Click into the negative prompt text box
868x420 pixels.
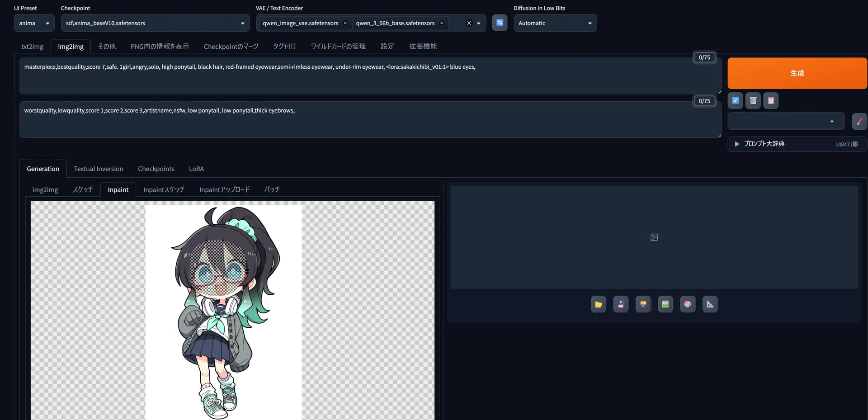click(x=370, y=119)
